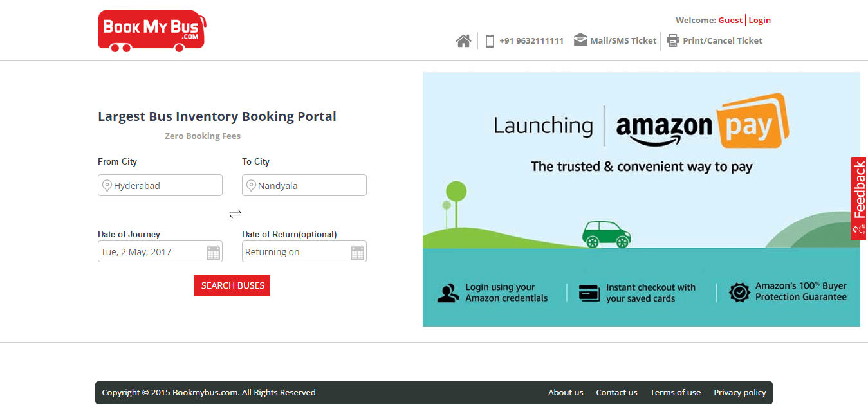Click the 'Launching' banner text
868x414 pixels.
click(543, 125)
